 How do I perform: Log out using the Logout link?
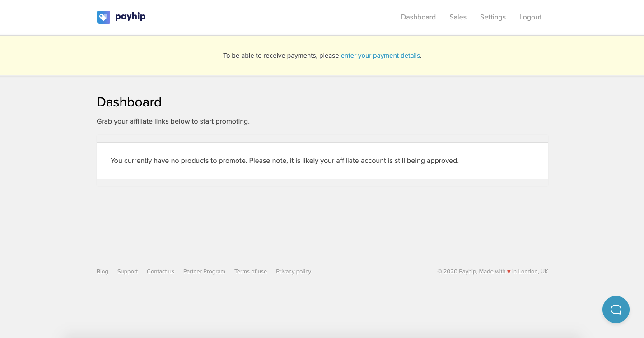pos(530,17)
